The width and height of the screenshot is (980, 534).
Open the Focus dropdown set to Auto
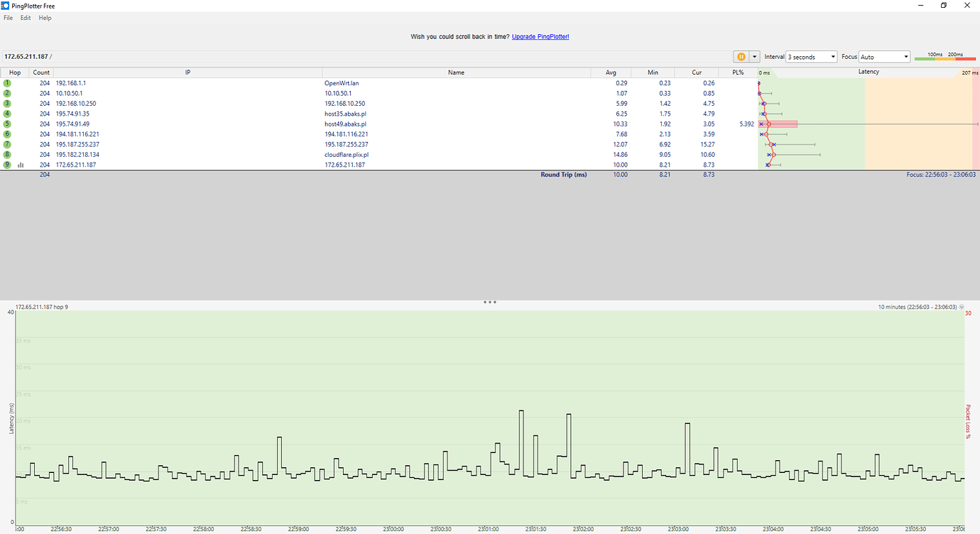(884, 57)
